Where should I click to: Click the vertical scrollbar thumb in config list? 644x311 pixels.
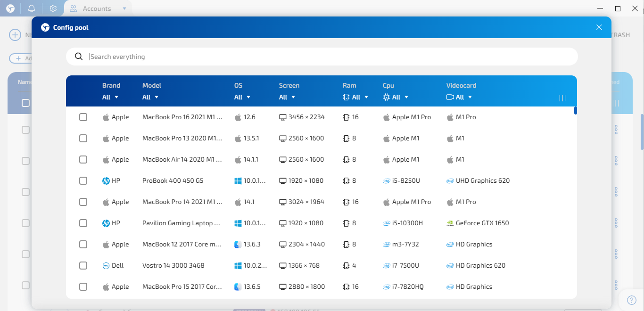576,111
